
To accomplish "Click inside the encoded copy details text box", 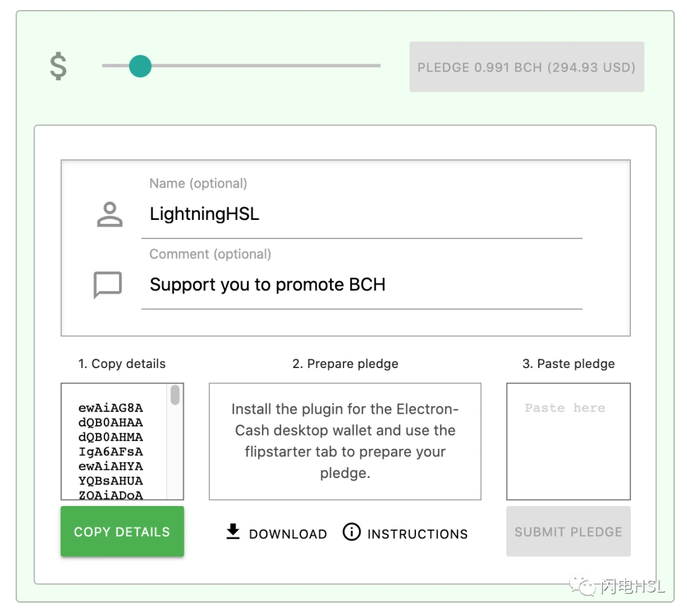I will pyautogui.click(x=114, y=441).
